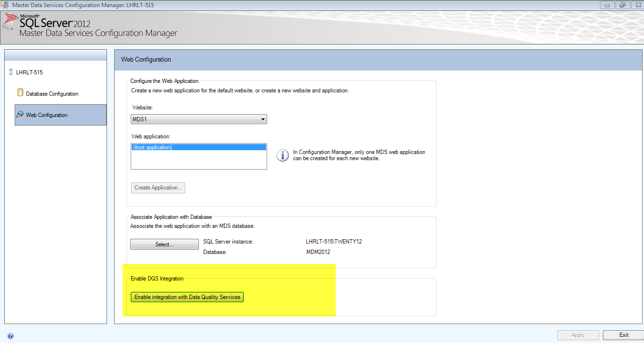This screenshot has width=644, height=343.
Task: Click the Exit button
Action: [624, 335]
